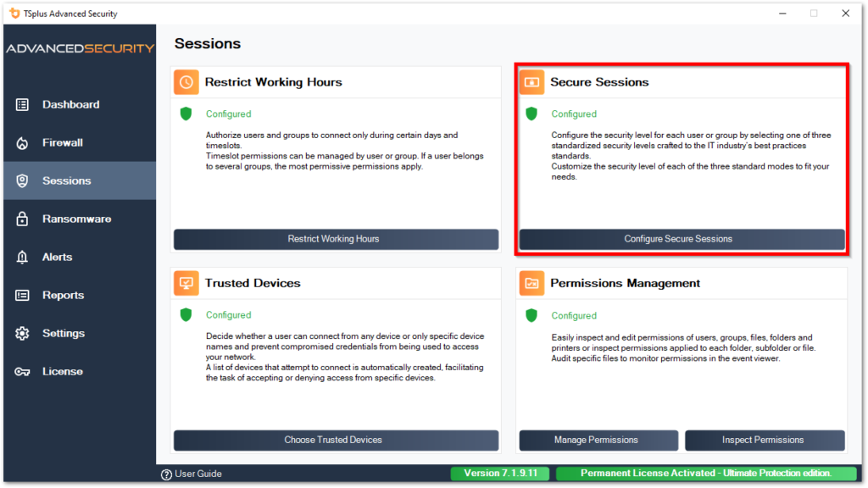Open the Reports section icon
This screenshot has width=868, height=488.
[x=21, y=295]
